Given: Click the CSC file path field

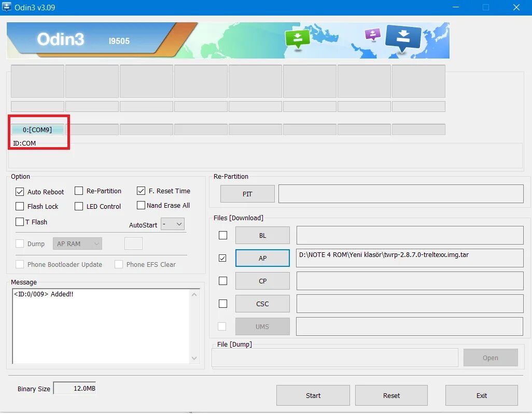Looking at the screenshot, I should (x=410, y=304).
